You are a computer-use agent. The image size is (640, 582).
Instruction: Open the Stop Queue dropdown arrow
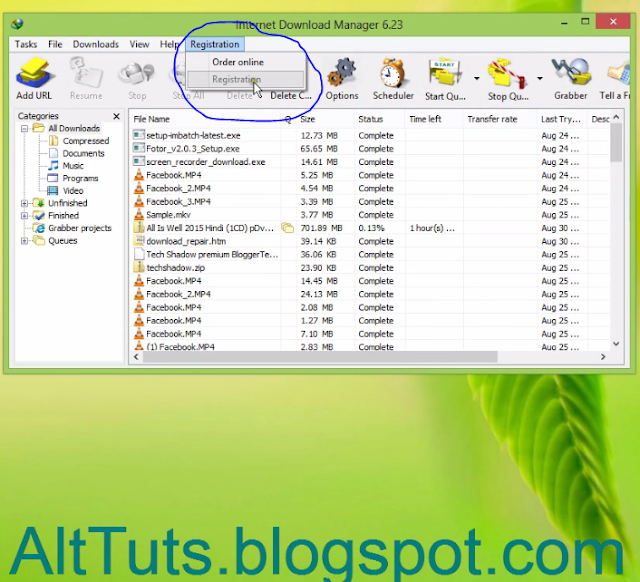(x=540, y=78)
